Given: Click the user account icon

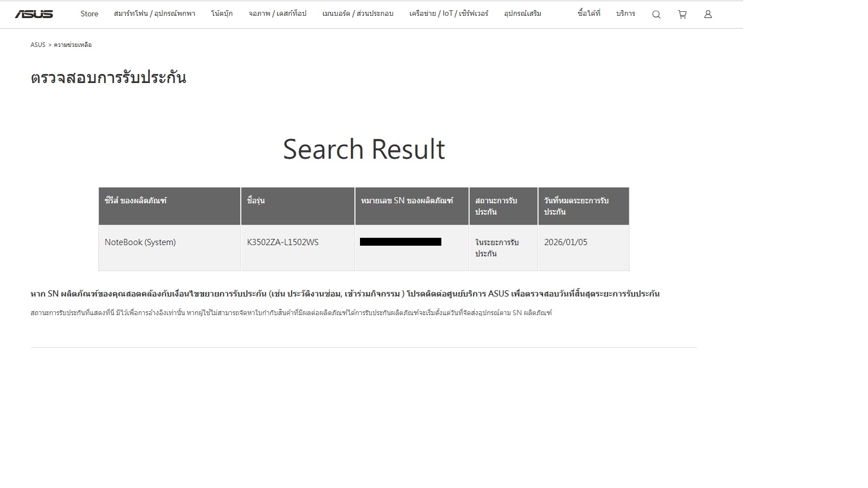Looking at the screenshot, I should point(708,15).
